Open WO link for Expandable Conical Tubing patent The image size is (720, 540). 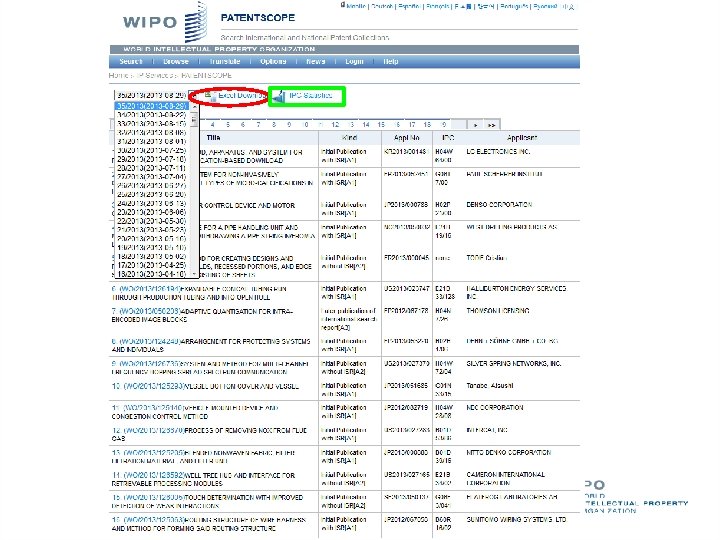150,289
